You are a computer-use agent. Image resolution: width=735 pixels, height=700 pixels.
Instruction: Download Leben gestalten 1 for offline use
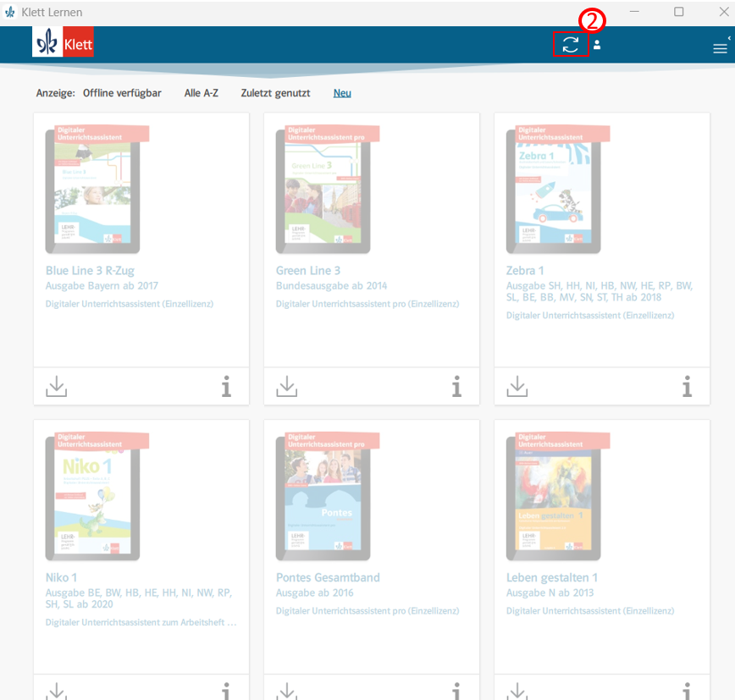pos(517,691)
